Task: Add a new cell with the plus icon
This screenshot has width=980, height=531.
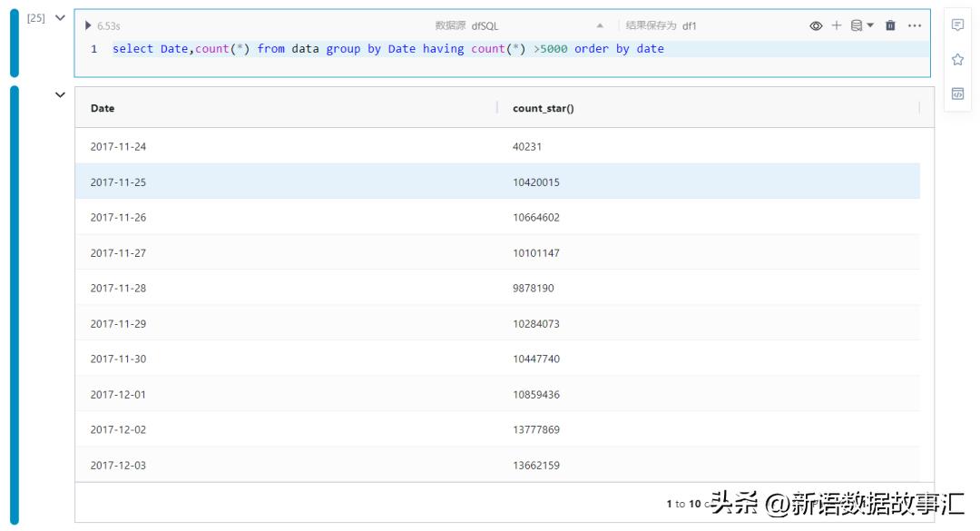Action: point(836,26)
